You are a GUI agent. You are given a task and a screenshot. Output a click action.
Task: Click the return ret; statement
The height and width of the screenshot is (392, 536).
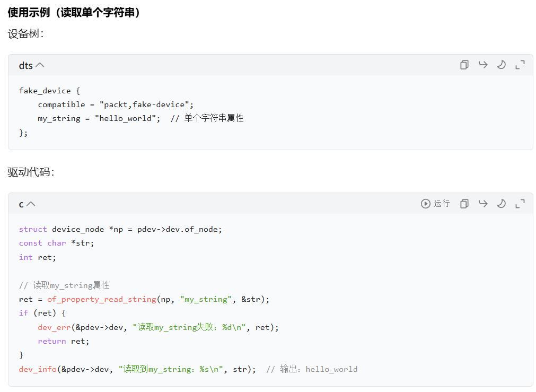pyautogui.click(x=64, y=342)
